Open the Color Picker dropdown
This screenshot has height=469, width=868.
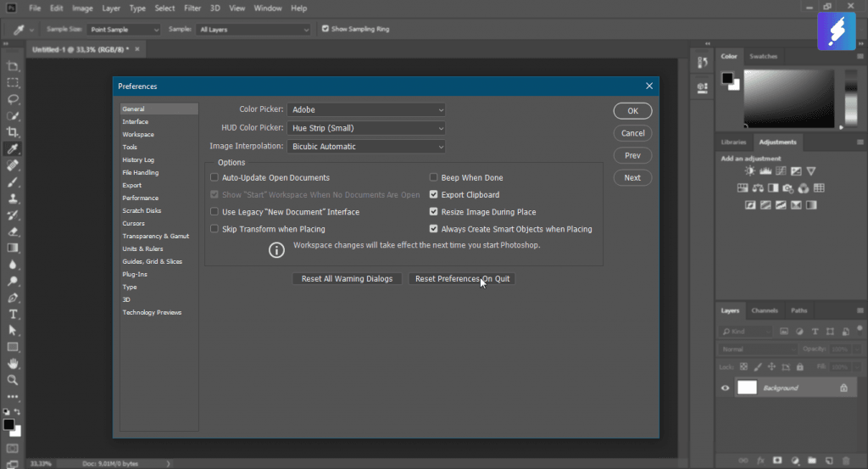[365, 110]
